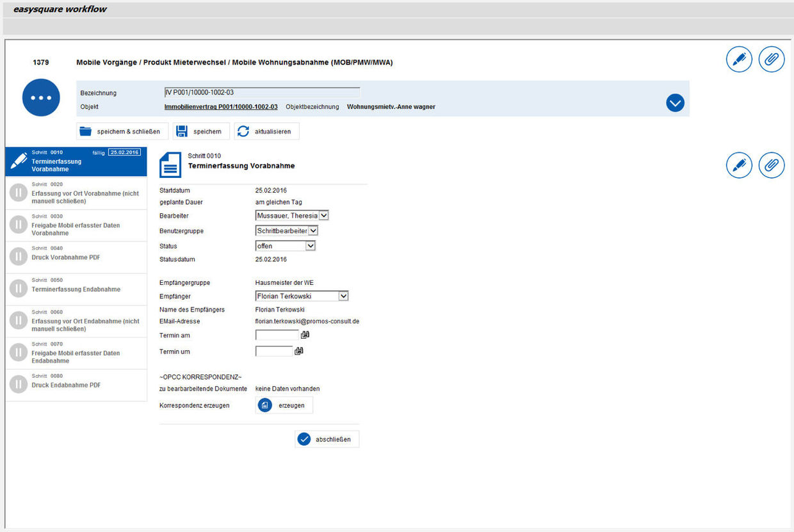
Task: Click the pause icon of step 0040
Action: click(19, 257)
